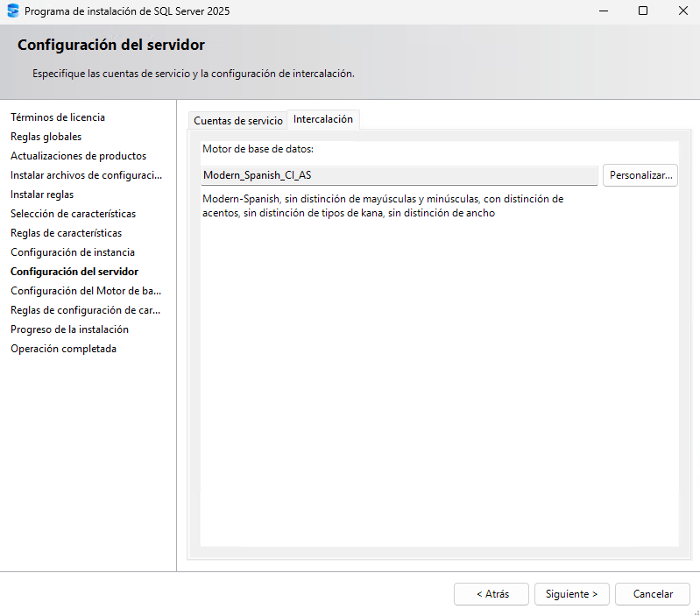Select Progreso de la instalación step
The height and width of the screenshot is (616, 700).
[x=69, y=329]
